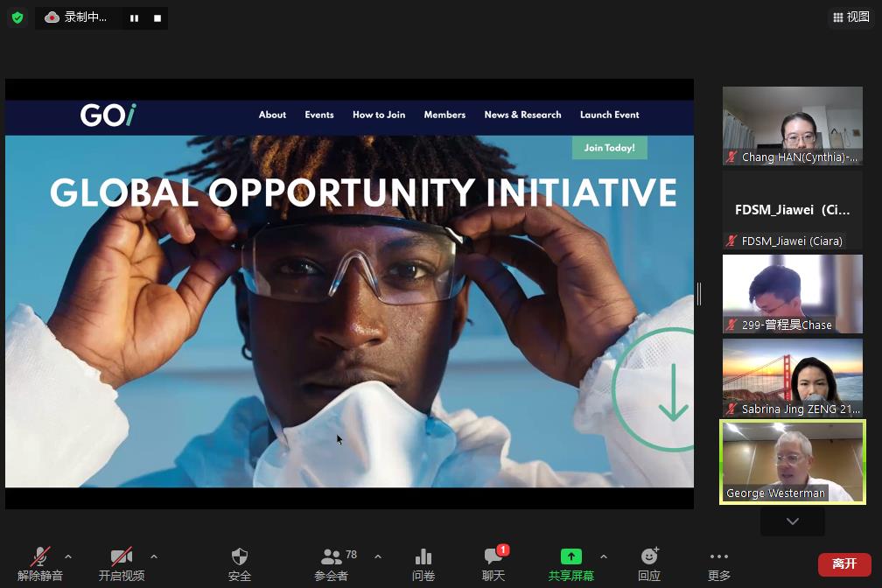Start video with 开启视频
882x588 pixels.
click(122, 563)
